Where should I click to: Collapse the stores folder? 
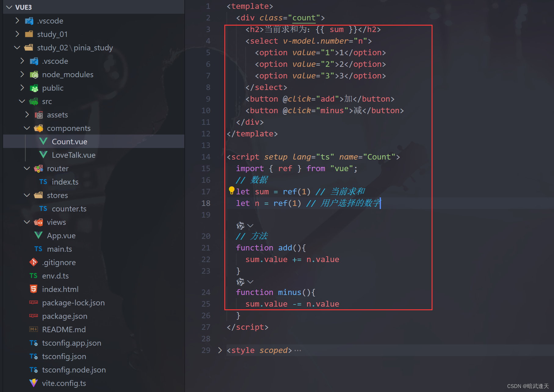click(27, 195)
